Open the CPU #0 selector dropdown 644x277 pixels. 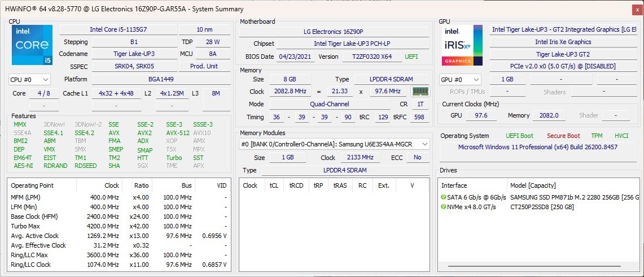point(29,80)
